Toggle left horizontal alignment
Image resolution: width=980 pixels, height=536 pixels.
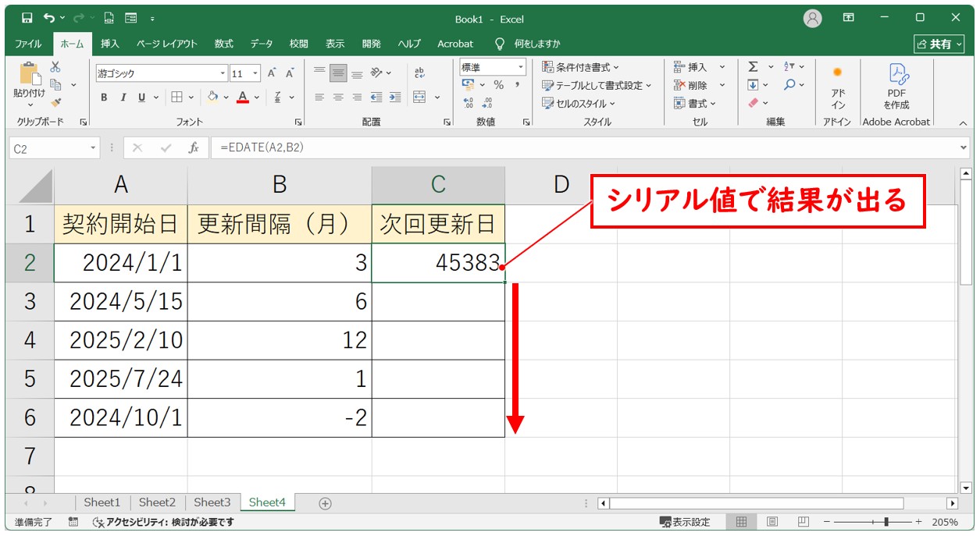pyautogui.click(x=319, y=98)
